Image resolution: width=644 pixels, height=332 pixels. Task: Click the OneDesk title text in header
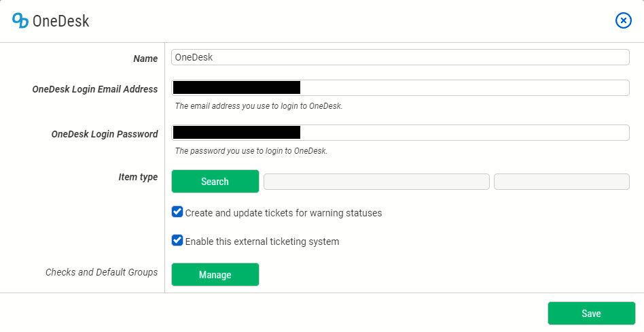60,22
